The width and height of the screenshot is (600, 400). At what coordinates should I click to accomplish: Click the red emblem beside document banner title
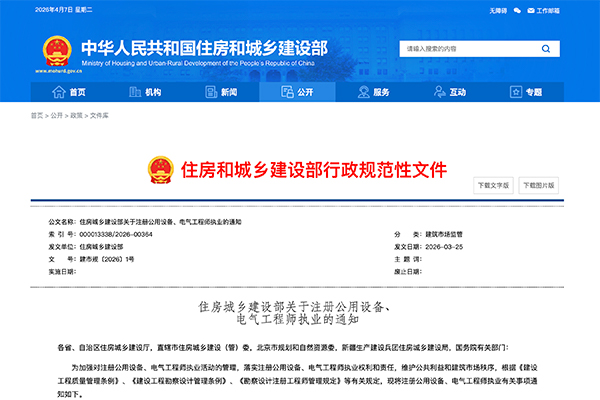(160, 168)
